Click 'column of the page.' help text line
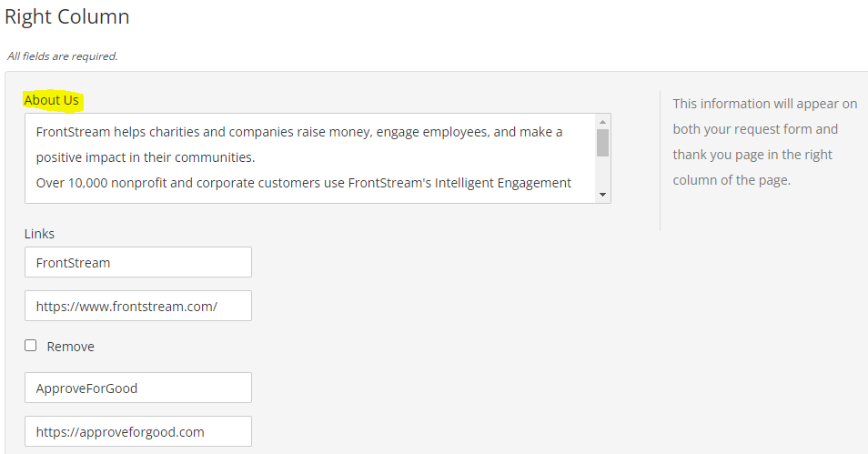The height and width of the screenshot is (454, 868). [x=732, y=180]
